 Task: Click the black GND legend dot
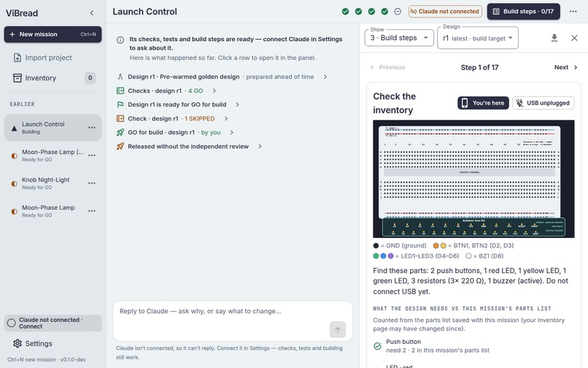(376, 245)
